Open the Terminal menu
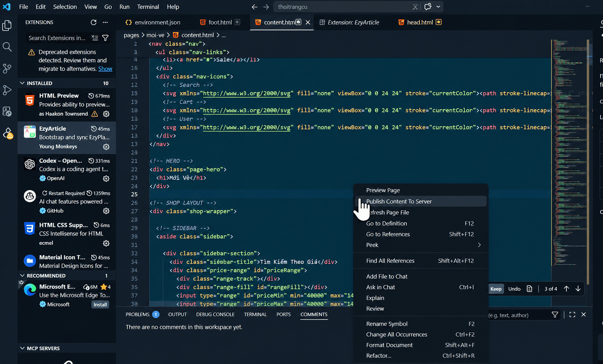The height and width of the screenshot is (364, 603). (148, 7)
